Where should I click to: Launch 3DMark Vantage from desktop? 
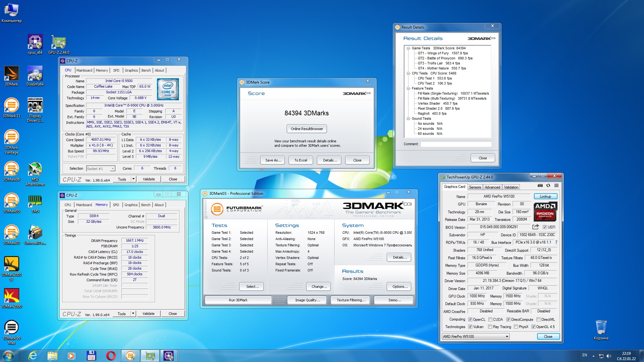pyautogui.click(x=11, y=142)
